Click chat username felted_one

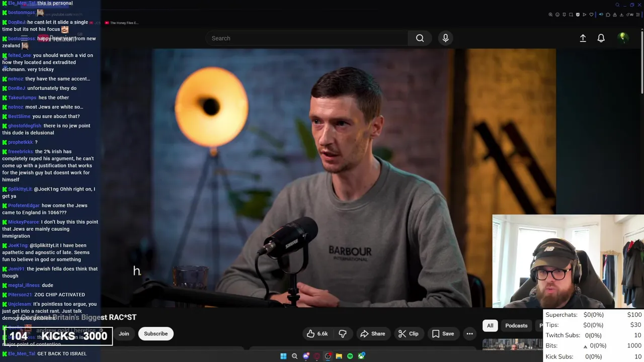[20, 55]
